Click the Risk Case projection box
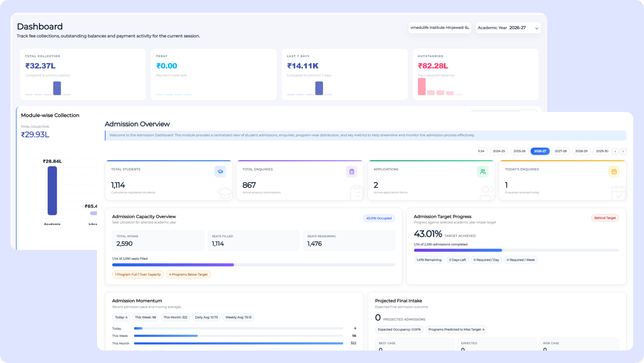The height and width of the screenshot is (363, 644). pos(579,344)
